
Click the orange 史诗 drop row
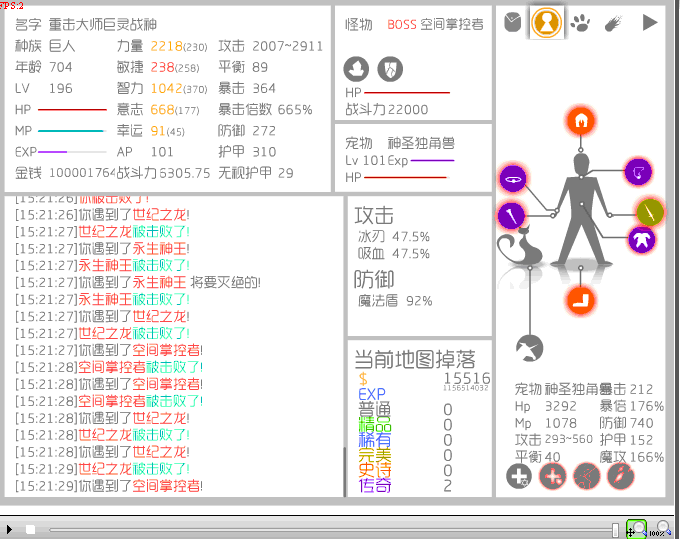pyautogui.click(x=405, y=470)
